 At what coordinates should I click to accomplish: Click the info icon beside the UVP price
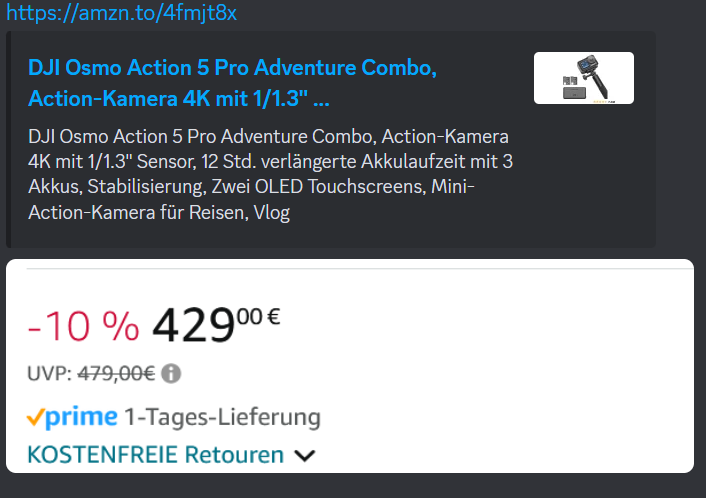click(171, 373)
